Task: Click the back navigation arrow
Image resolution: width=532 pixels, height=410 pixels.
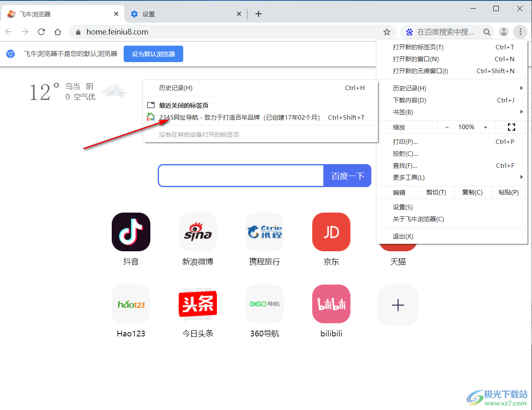Action: point(9,32)
